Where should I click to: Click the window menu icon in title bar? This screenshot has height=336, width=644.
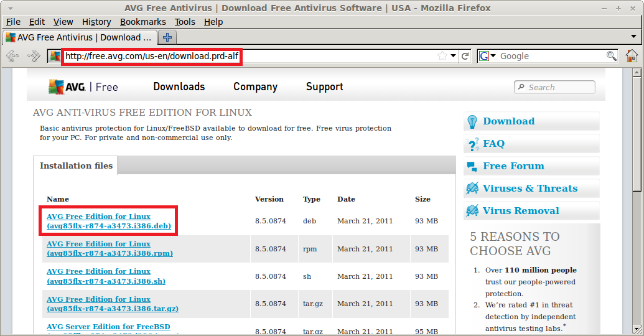point(11,8)
